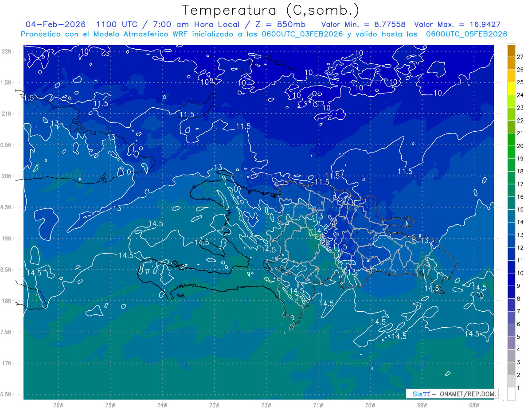Screen dimensions: 532x411
Task: Click the '71W' longitude axis label
Action: pyautogui.click(x=318, y=405)
